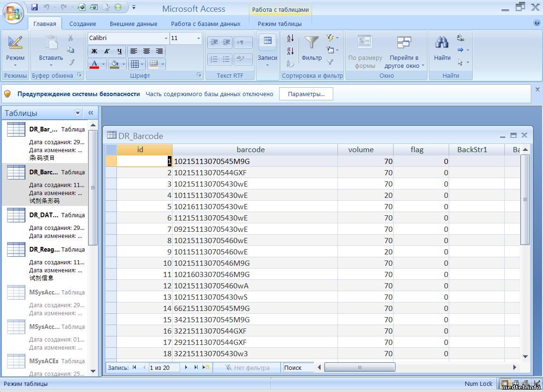Toggle underline formatting button
Screen dimensions: 543x392
(120, 51)
